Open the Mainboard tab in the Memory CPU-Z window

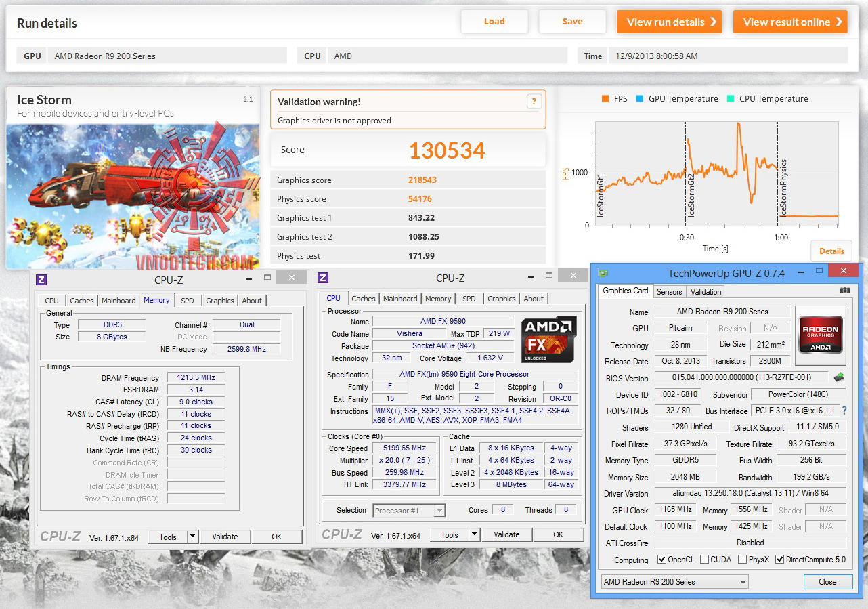point(118,301)
